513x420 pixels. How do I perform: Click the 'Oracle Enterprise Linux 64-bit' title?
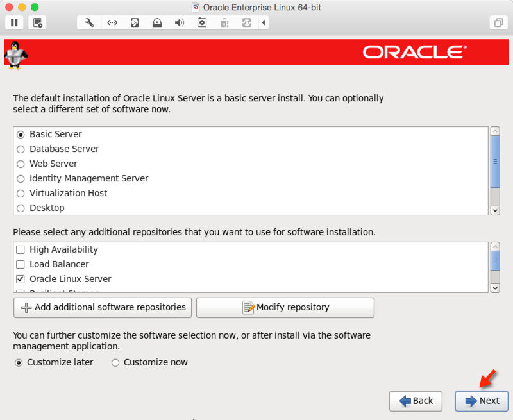[262, 7]
